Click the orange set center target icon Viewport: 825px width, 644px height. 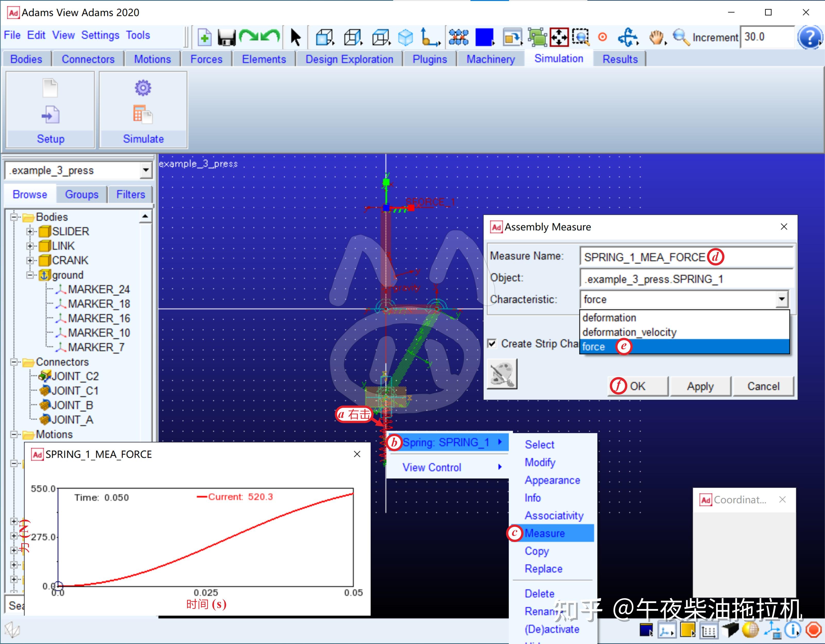click(602, 37)
